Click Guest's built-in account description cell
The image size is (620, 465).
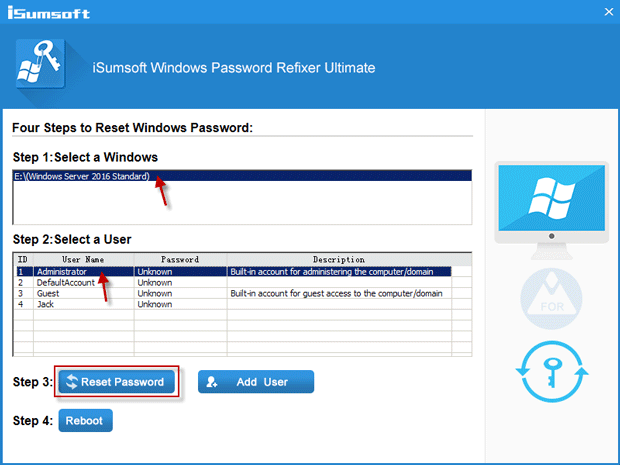point(339,293)
